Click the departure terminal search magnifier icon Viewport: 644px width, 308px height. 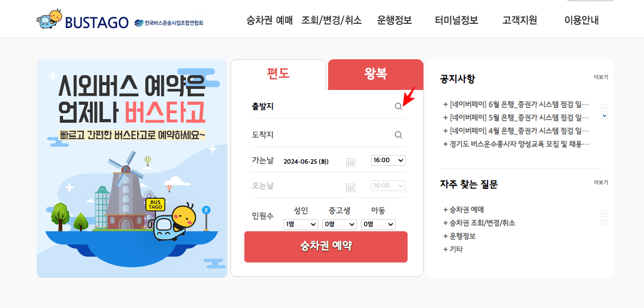[399, 106]
